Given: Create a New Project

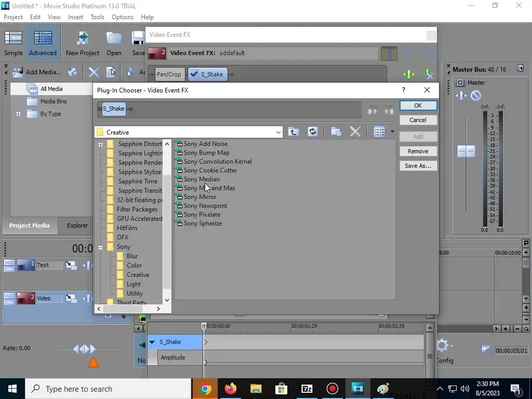Looking at the screenshot, I should click(x=83, y=43).
